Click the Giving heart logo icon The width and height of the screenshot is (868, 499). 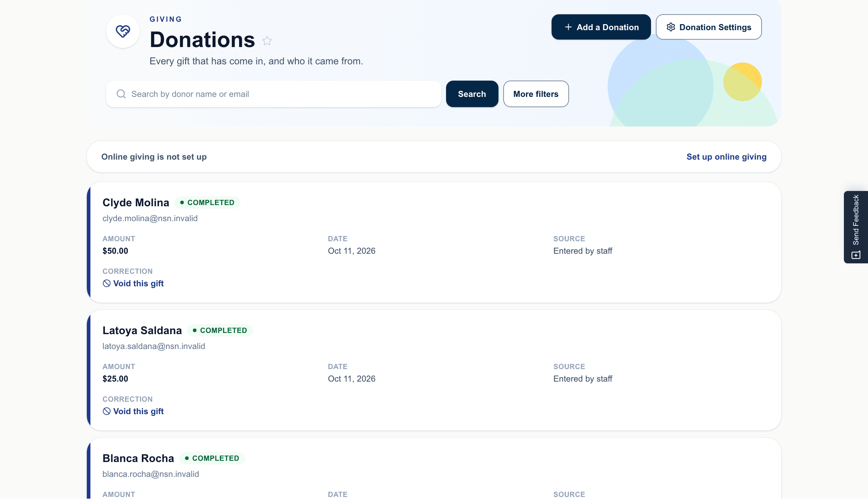123,31
